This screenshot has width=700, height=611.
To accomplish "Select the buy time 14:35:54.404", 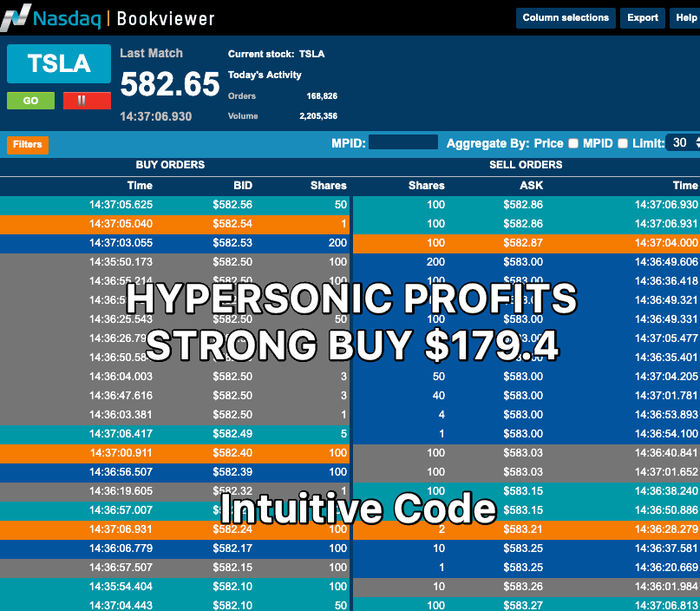I will coord(121,587).
